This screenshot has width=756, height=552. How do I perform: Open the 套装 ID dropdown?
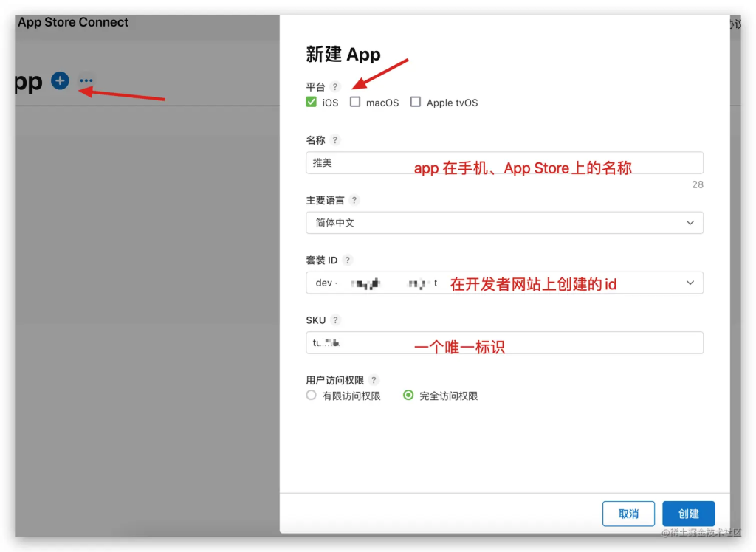tap(504, 283)
